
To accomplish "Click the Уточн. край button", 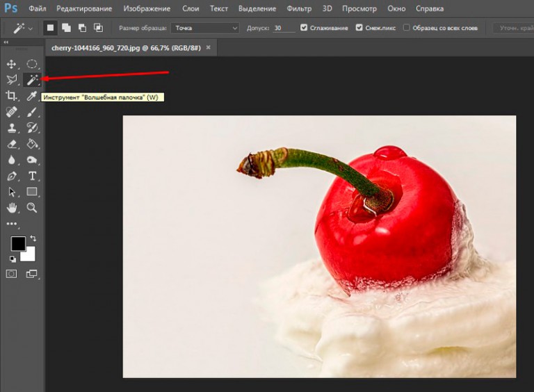I will tap(513, 28).
